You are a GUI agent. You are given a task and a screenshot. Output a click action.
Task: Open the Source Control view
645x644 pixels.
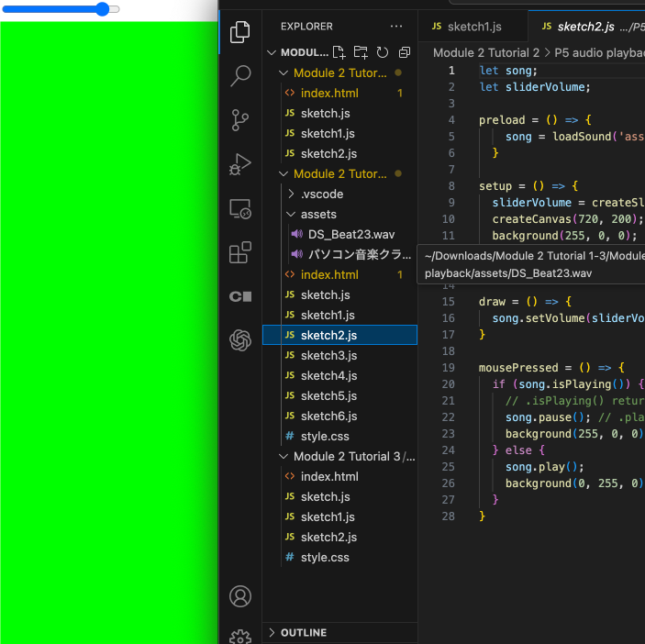tap(240, 119)
